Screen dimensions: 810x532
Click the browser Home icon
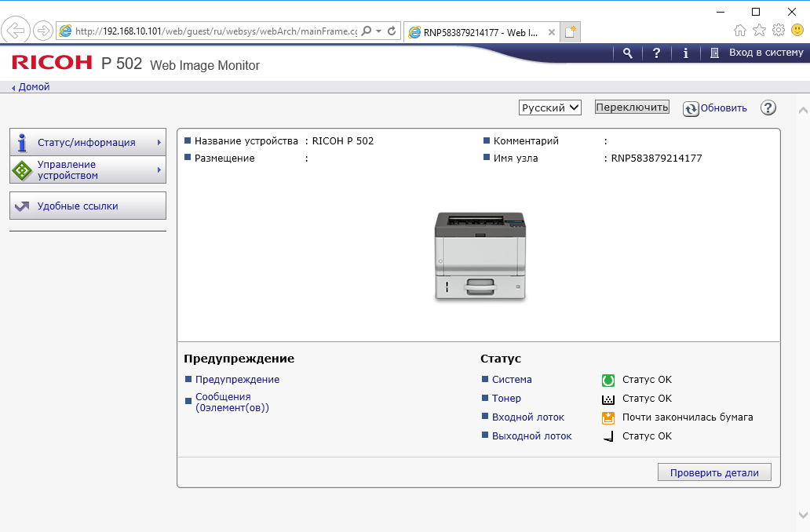[x=740, y=31]
